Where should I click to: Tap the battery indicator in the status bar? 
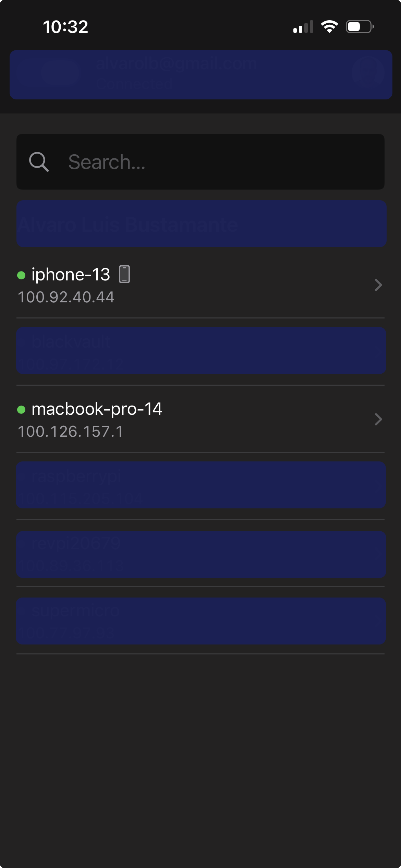359,27
